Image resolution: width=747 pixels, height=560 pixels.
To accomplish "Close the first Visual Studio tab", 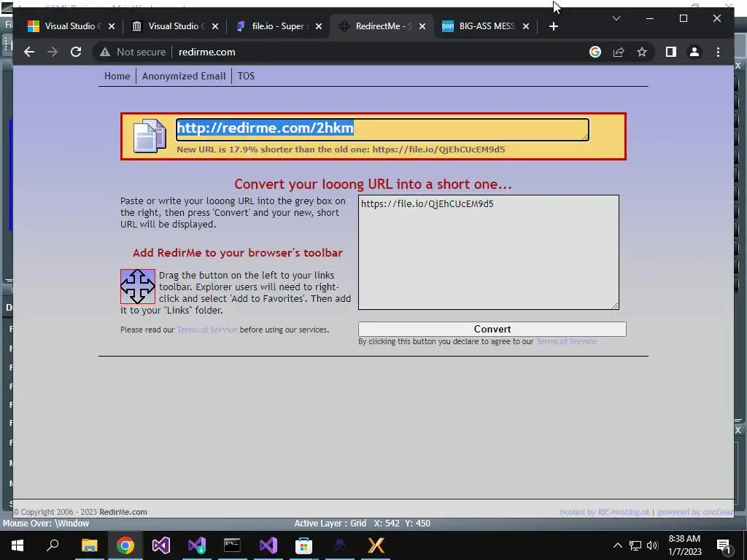I will (112, 26).
